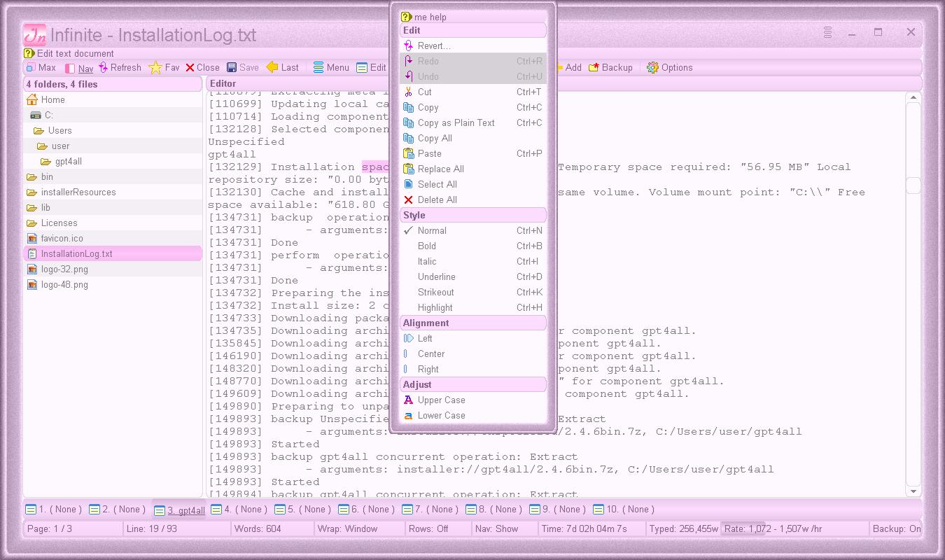
Task: Choose Revert... in Edit menu
Action: point(473,45)
